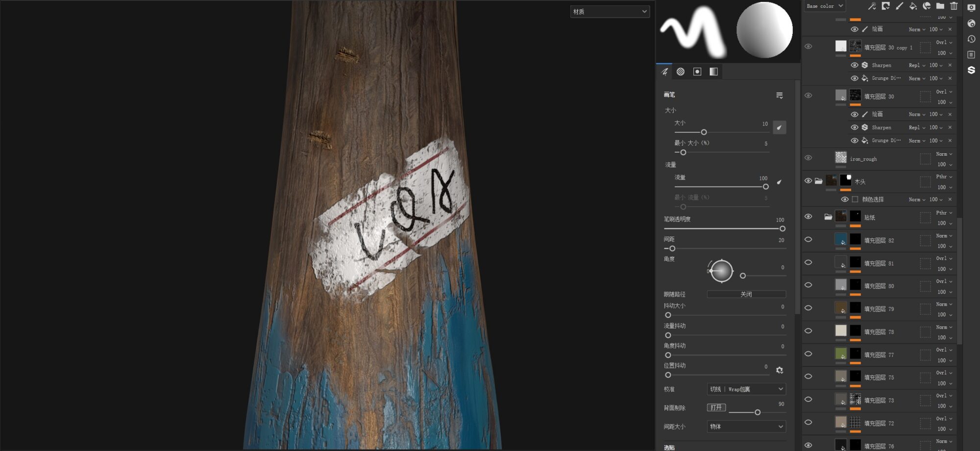Change blend mode of 填充图层 82
The width and height of the screenshot is (980, 451).
point(944,236)
